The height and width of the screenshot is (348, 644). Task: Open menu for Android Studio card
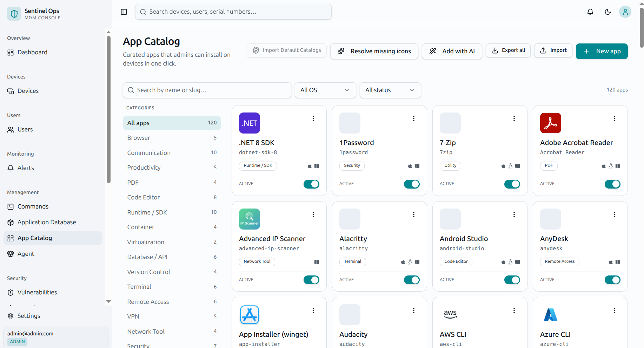coord(514,214)
